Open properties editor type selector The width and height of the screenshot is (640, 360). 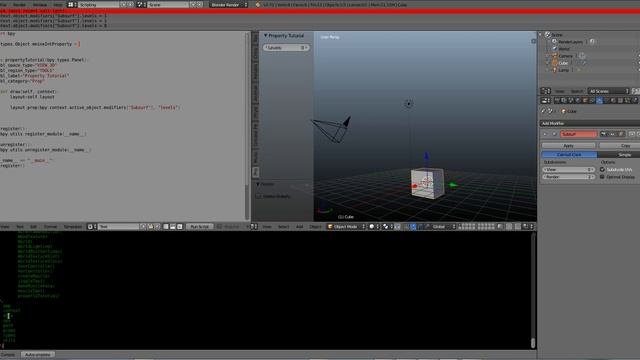(545, 100)
